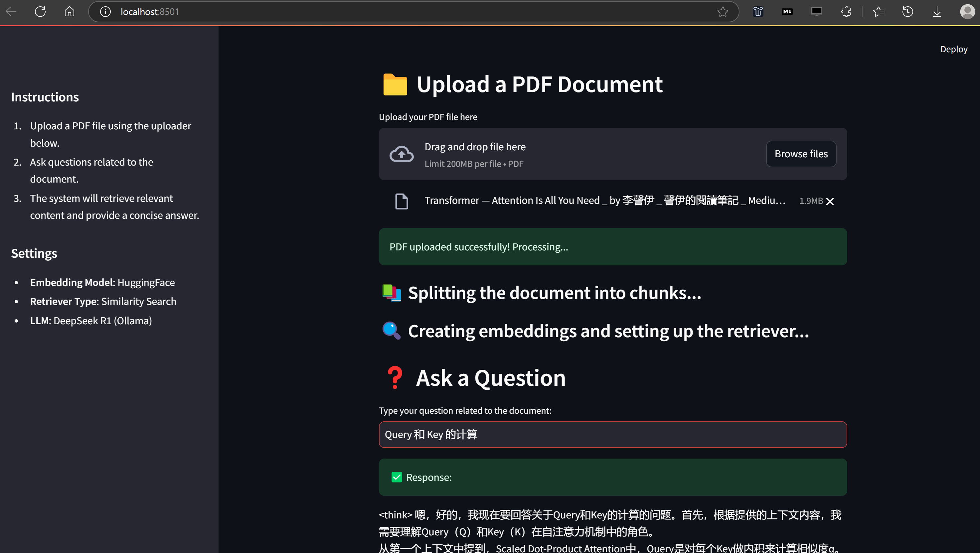The image size is (980, 553).
Task: Click the browser home icon
Action: [x=69, y=11]
